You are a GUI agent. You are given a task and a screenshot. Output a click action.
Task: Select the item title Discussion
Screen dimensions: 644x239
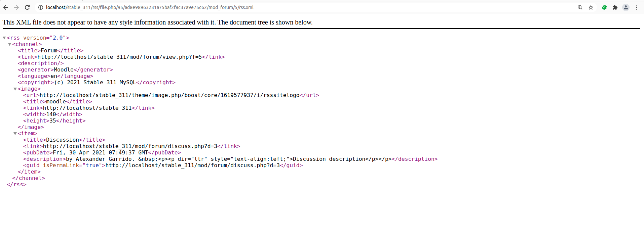click(x=63, y=140)
